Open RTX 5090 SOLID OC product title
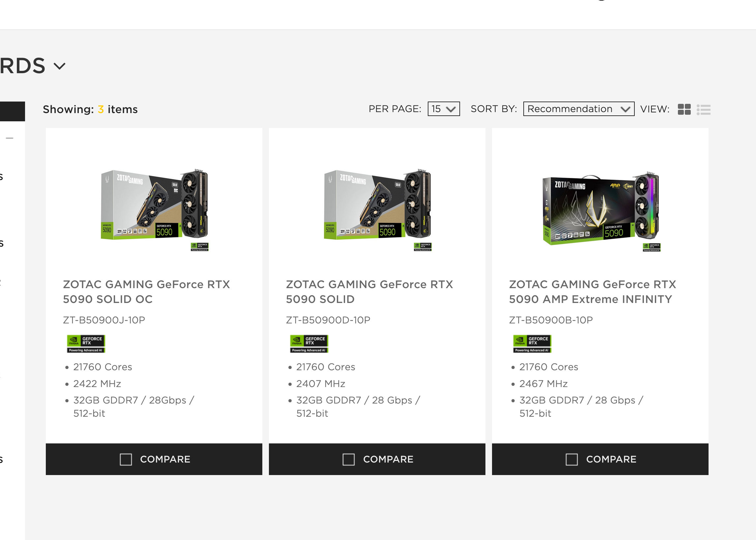This screenshot has height=540, width=756. 146,292
